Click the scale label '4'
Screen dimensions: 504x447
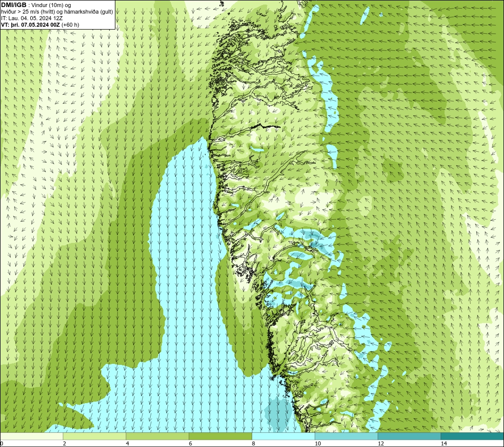coord(128,443)
